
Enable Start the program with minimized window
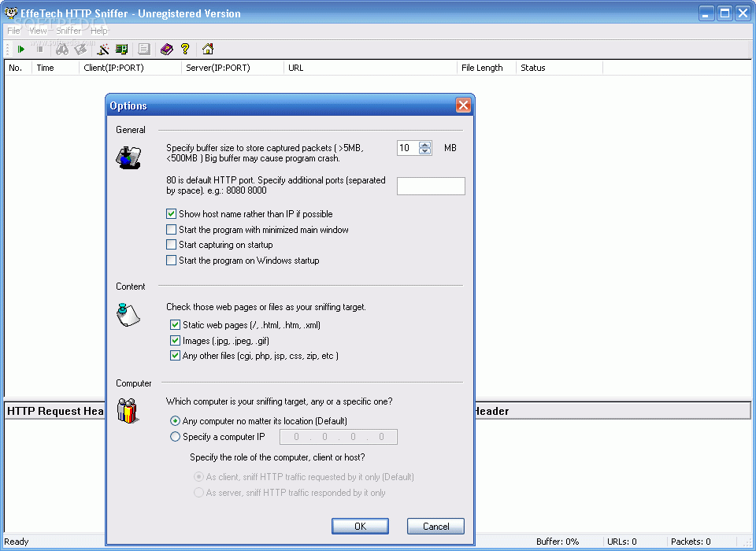[x=171, y=230]
